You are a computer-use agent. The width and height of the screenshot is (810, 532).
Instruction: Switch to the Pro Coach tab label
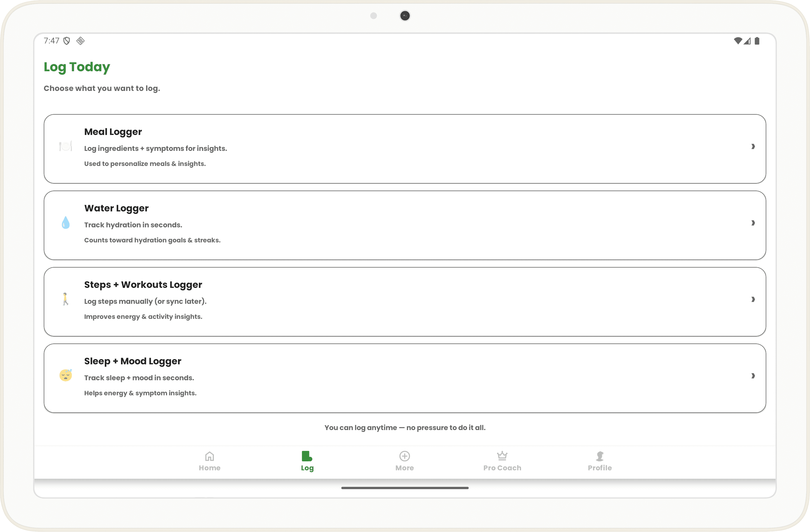[x=502, y=468]
